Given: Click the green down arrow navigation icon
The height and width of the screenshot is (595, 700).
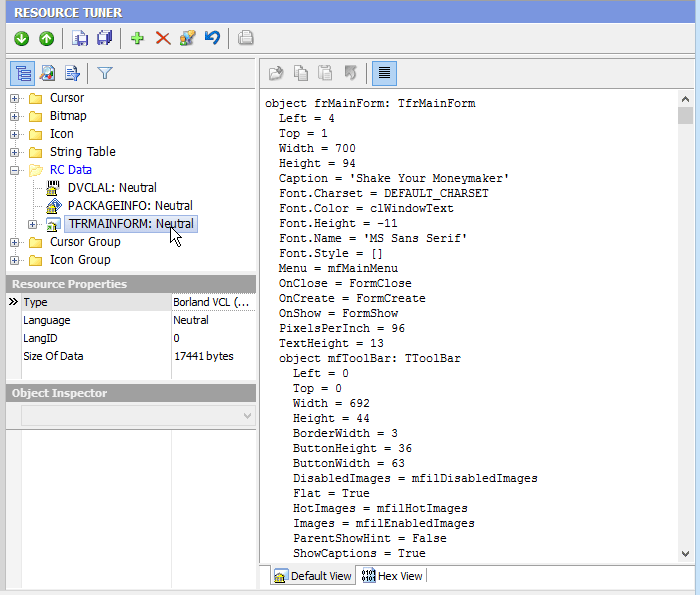Looking at the screenshot, I should 21,39.
